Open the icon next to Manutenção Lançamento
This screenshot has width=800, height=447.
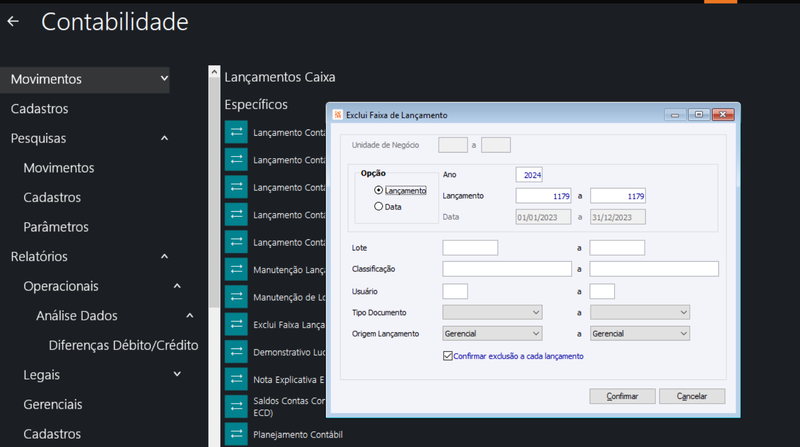tap(236, 269)
